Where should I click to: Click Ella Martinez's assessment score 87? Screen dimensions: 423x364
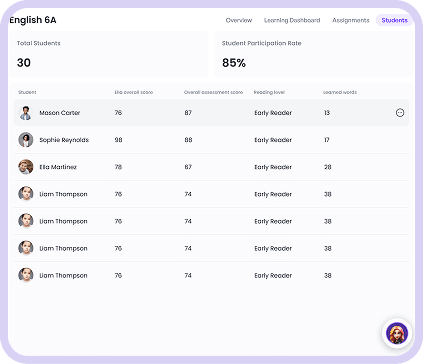[x=188, y=167]
